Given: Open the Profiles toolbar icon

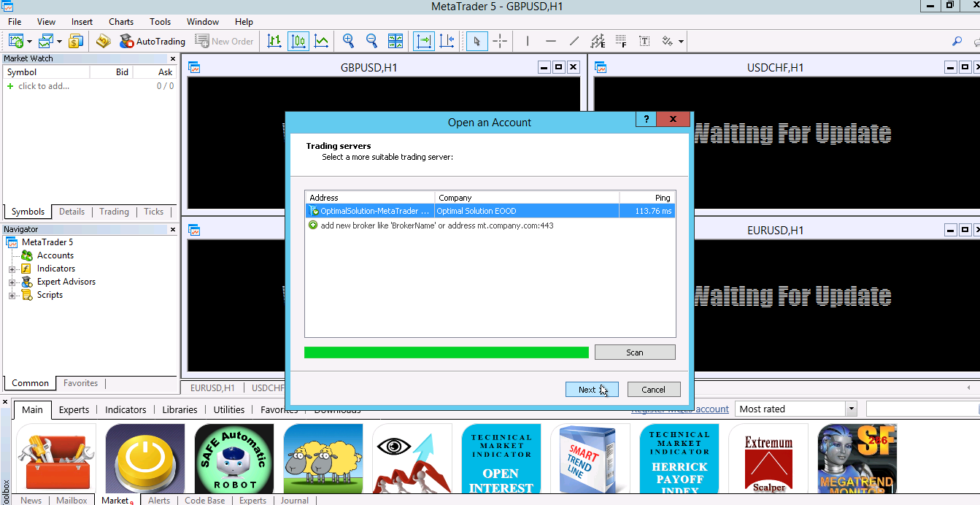Looking at the screenshot, I should pos(46,42).
